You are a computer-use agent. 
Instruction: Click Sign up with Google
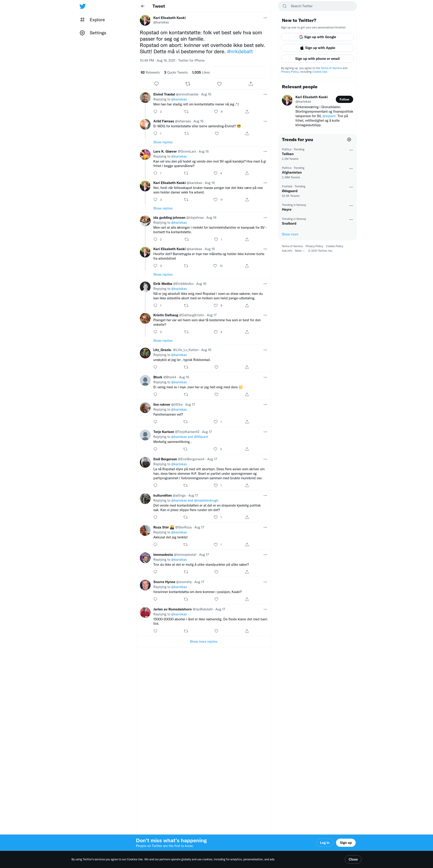pyautogui.click(x=317, y=37)
